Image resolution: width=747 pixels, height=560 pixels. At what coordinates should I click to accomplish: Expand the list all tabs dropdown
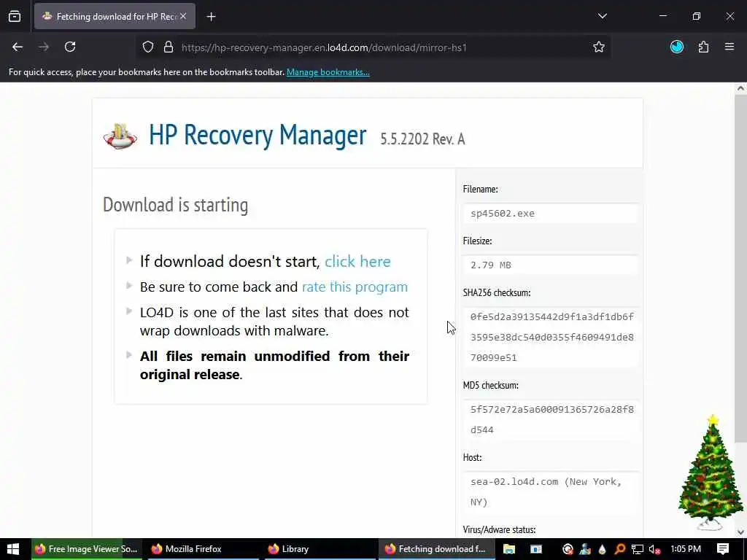pos(602,16)
